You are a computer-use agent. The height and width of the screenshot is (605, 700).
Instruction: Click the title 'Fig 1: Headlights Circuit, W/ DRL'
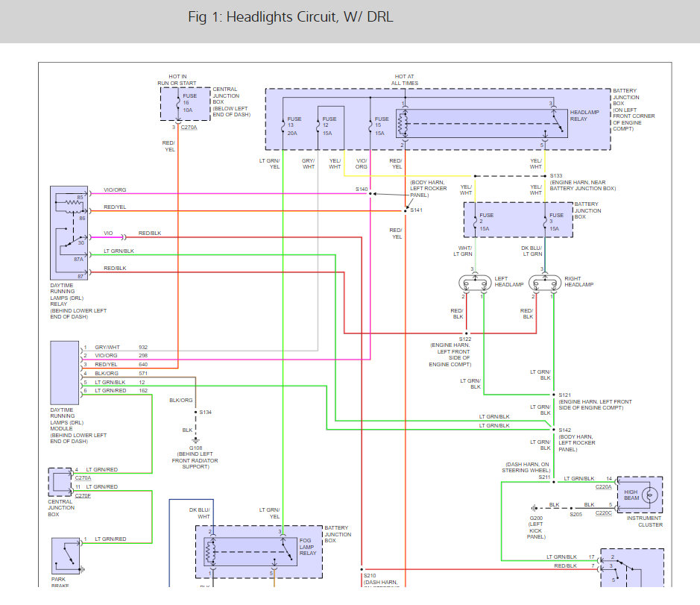290,17
